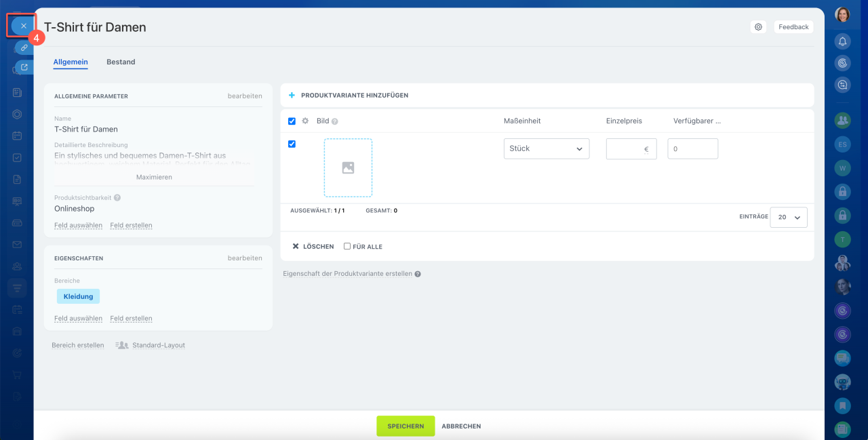Open the settings gear next to Feedback
Screen dimensions: 868x440
758,27
